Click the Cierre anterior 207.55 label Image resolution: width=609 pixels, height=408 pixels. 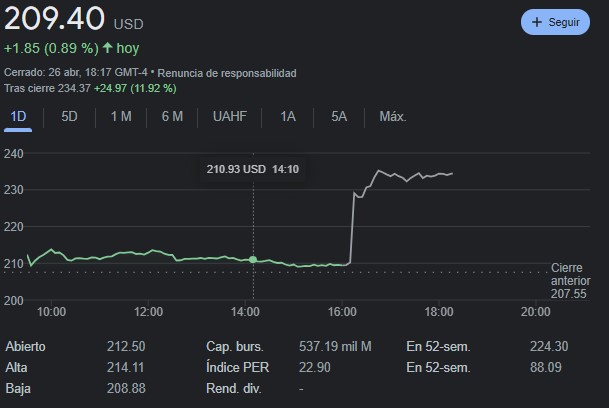pos(570,281)
